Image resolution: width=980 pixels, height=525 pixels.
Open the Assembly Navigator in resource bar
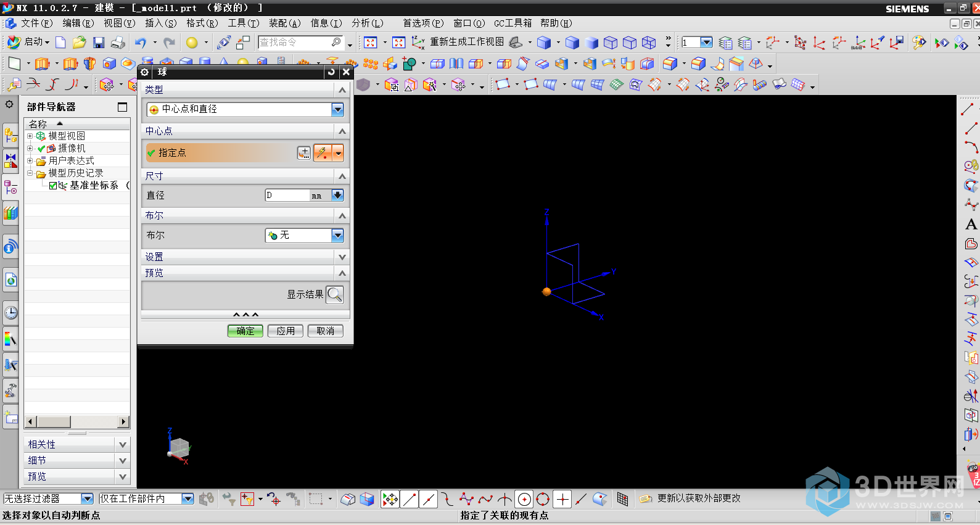[10, 134]
